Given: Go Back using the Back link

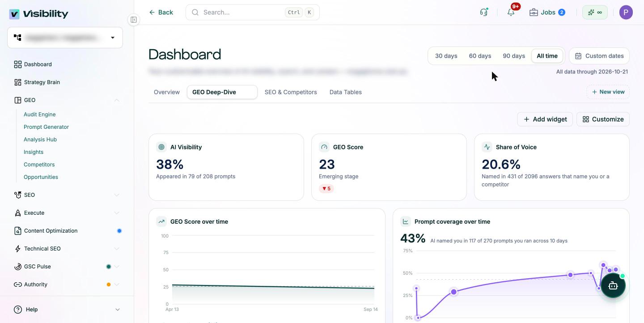Looking at the screenshot, I should coord(161,12).
